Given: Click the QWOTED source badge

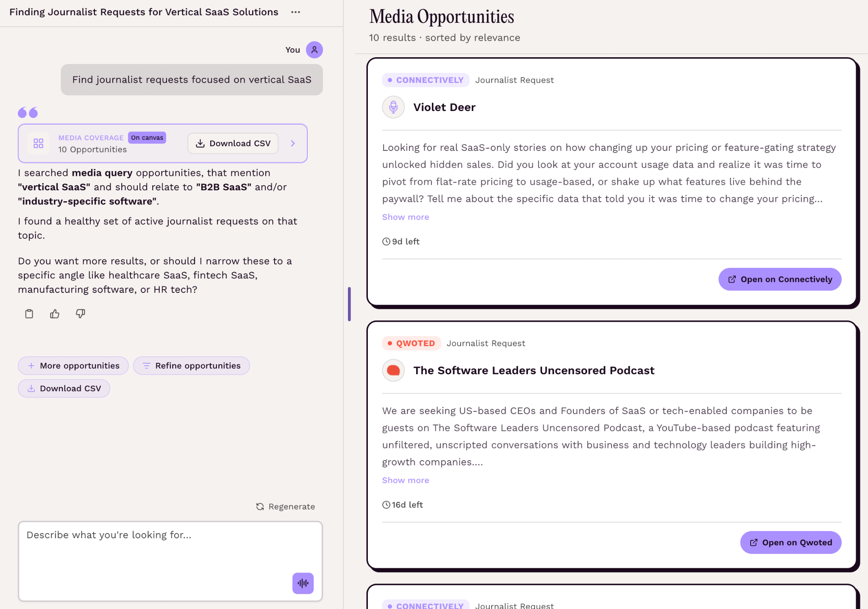Looking at the screenshot, I should (x=411, y=343).
